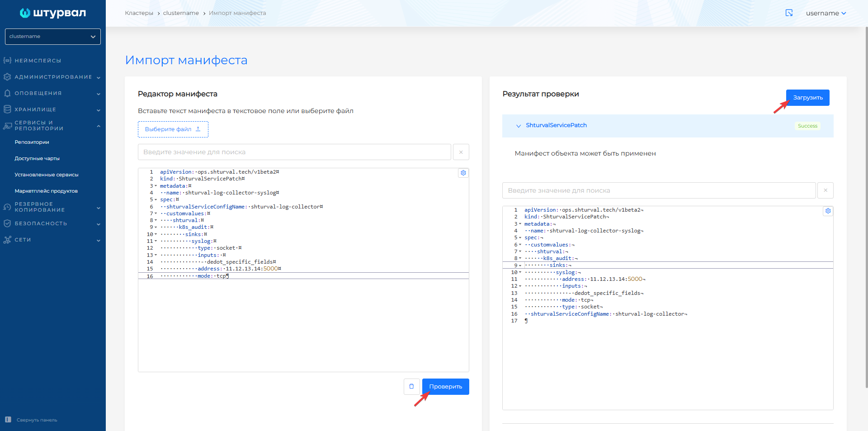
Task: Expand the Безопасность sidebar section
Action: coord(53,223)
